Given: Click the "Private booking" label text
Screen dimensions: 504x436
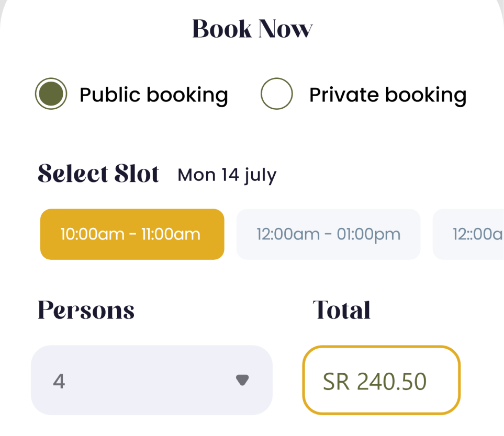Looking at the screenshot, I should (387, 95).
